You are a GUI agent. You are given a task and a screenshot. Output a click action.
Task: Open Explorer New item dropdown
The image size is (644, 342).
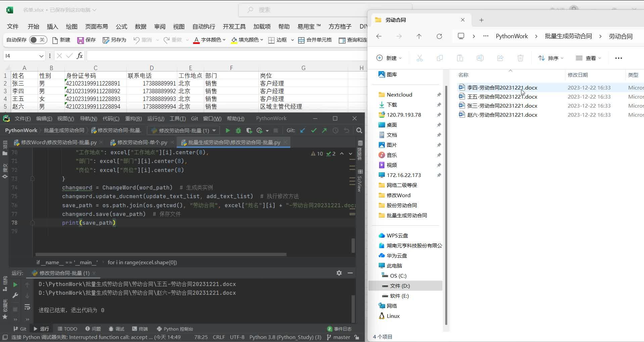pos(389,58)
